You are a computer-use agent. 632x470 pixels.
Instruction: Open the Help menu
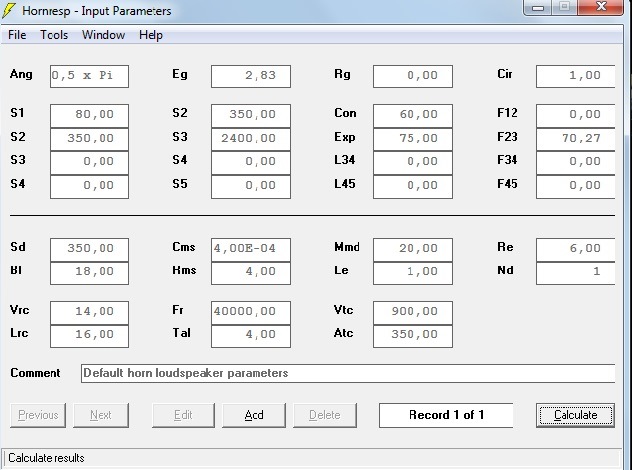(151, 35)
